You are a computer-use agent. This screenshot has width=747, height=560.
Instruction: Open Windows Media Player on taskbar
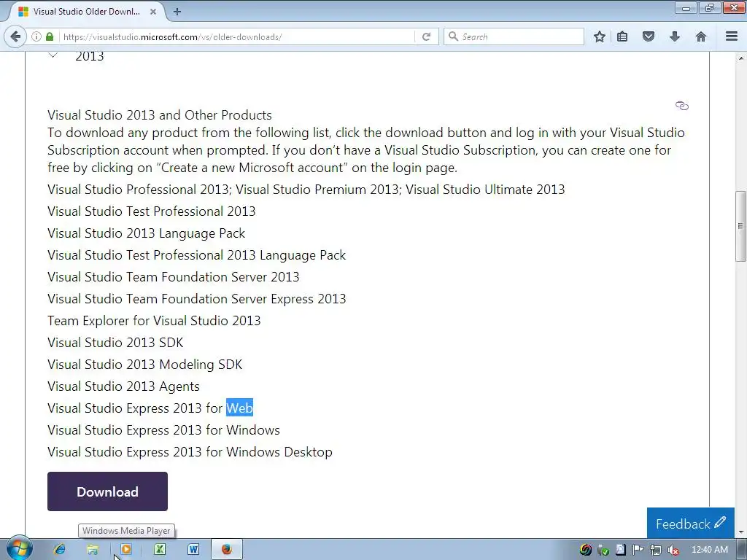125,550
